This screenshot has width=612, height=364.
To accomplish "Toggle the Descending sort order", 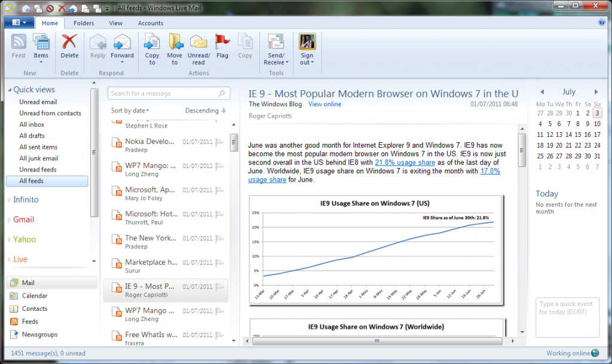I will pos(206,111).
